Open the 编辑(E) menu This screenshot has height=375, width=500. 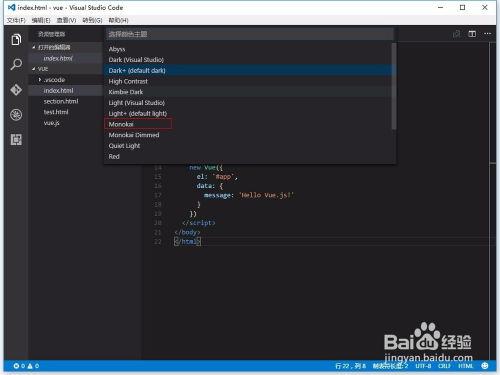(41, 20)
